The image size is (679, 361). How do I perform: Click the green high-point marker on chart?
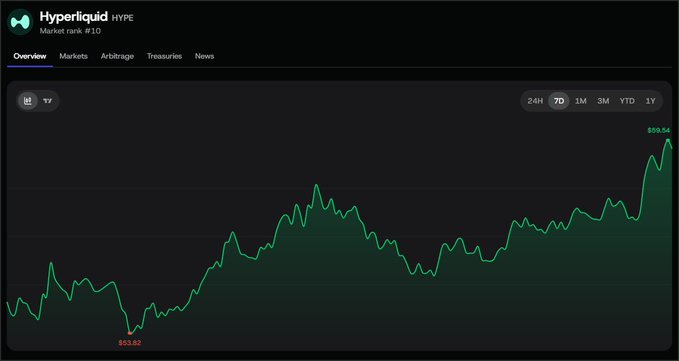tap(668, 140)
